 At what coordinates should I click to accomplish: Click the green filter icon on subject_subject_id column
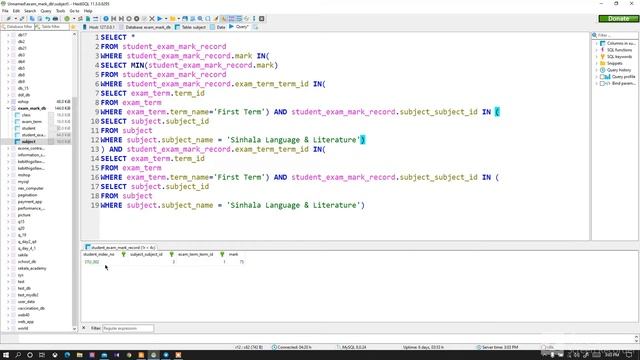coord(172,254)
